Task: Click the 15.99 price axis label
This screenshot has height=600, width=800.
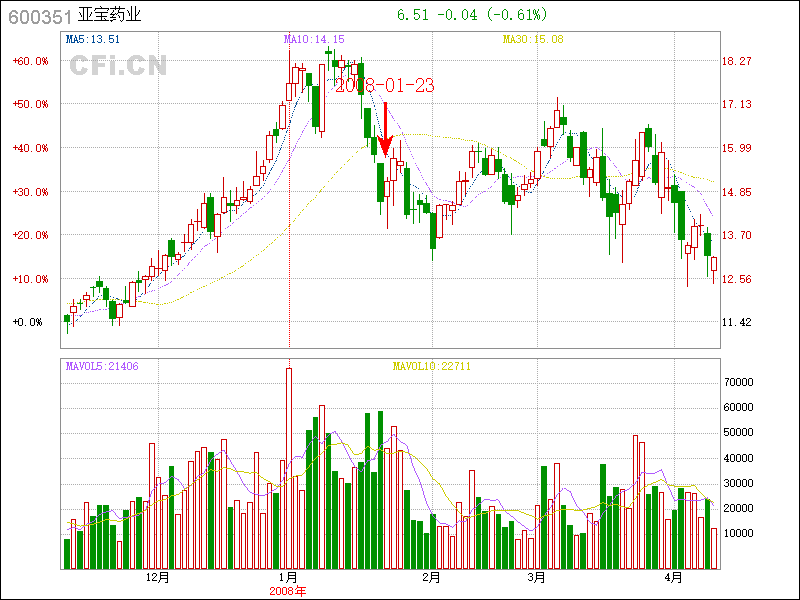Action: 736,148
